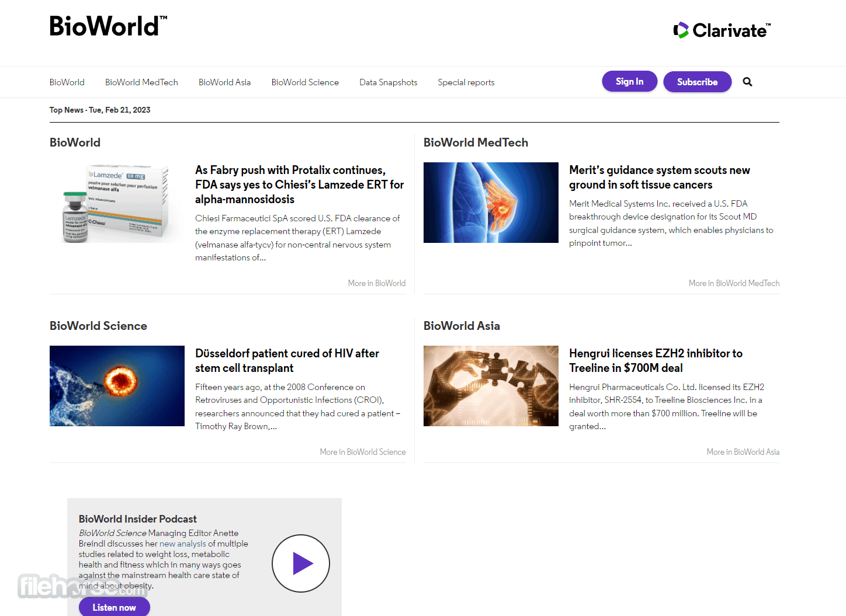Open the Clarivate logo link
The width and height of the screenshot is (846, 616).
[x=722, y=30]
